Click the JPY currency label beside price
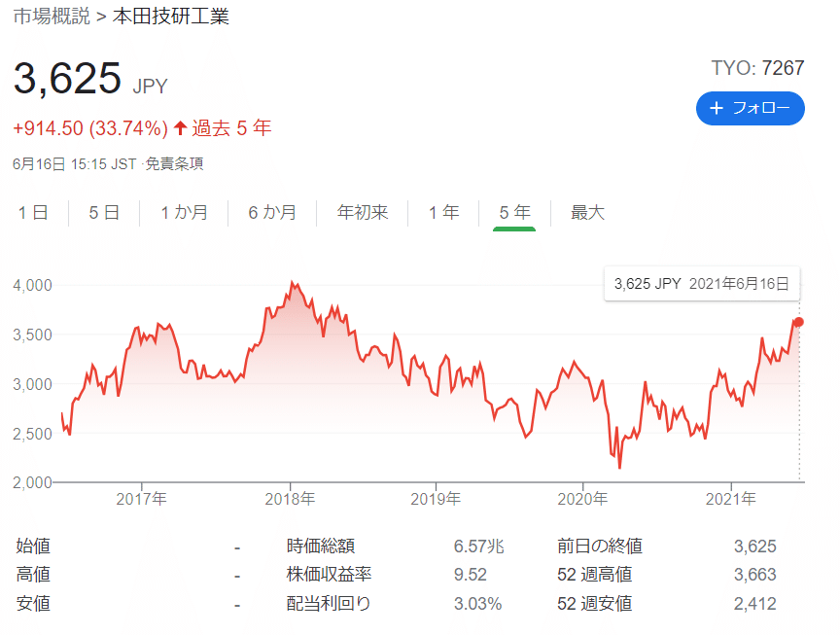The width and height of the screenshot is (840, 635). (150, 87)
